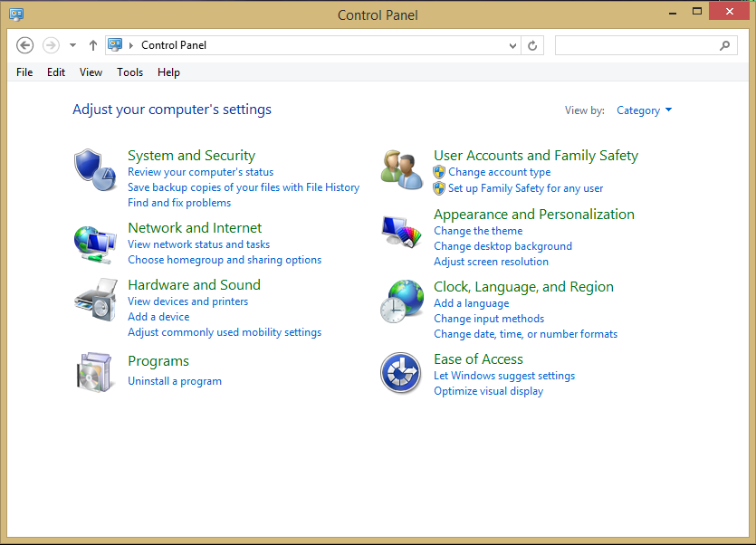This screenshot has width=756, height=545.
Task: Open Adjust screen resolution
Action: (x=492, y=262)
